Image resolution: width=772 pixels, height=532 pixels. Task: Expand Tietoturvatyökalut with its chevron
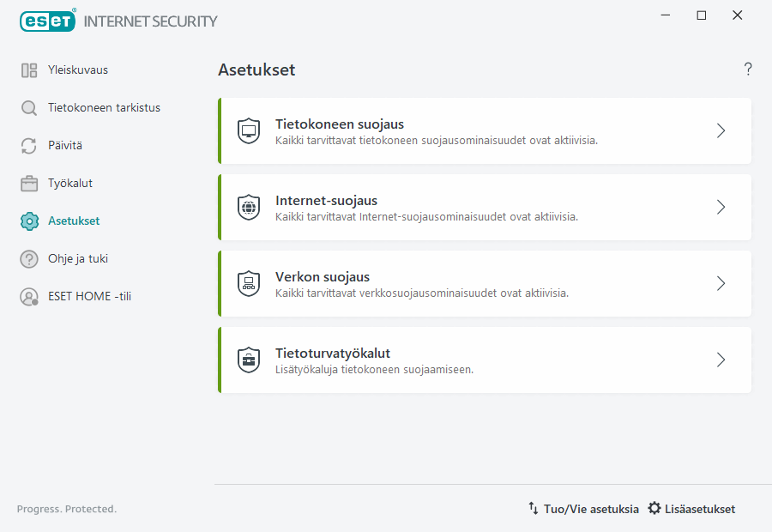pyautogui.click(x=721, y=360)
